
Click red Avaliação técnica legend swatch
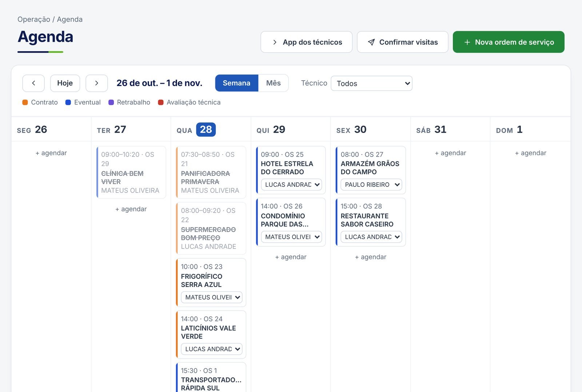[x=161, y=102]
